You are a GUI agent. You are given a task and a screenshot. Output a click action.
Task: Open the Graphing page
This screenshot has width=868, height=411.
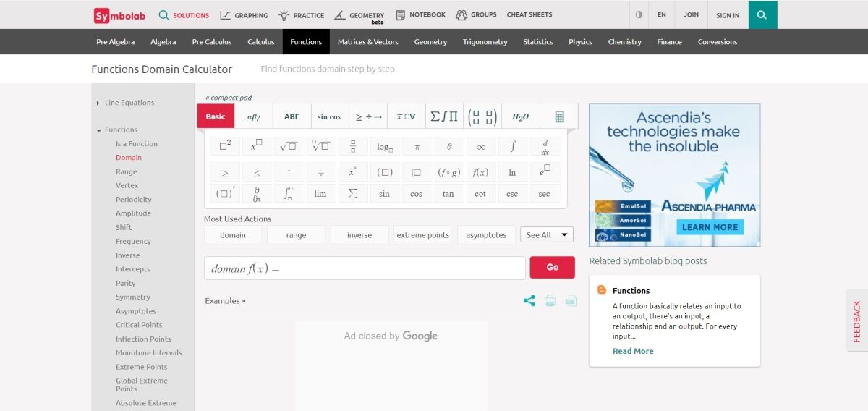[x=244, y=15]
